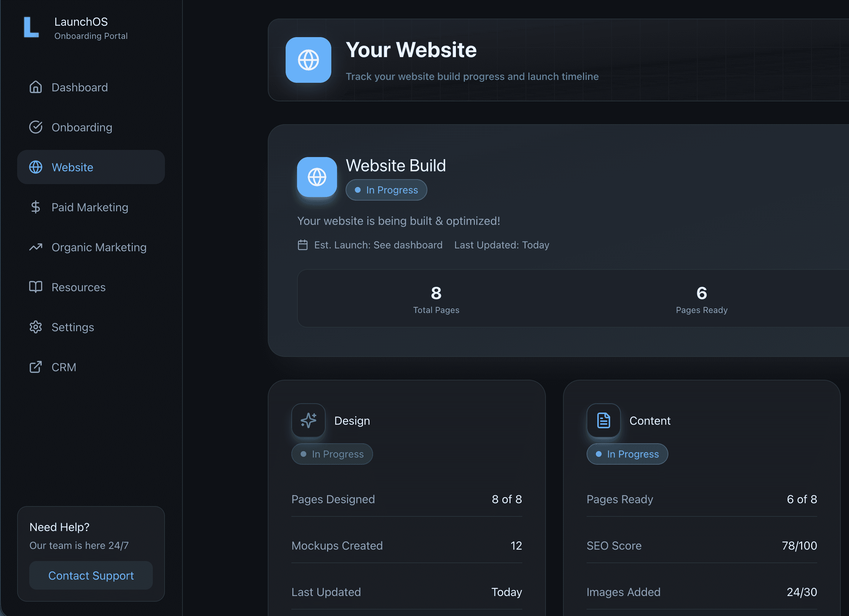The image size is (849, 616).
Task: Open the Website sidebar item
Action: point(91,167)
